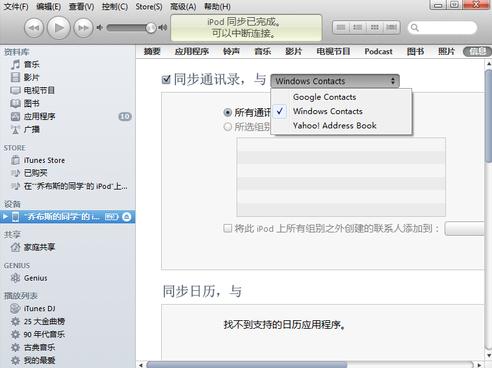Click the Windows Contacts dropdown

(x=335, y=81)
